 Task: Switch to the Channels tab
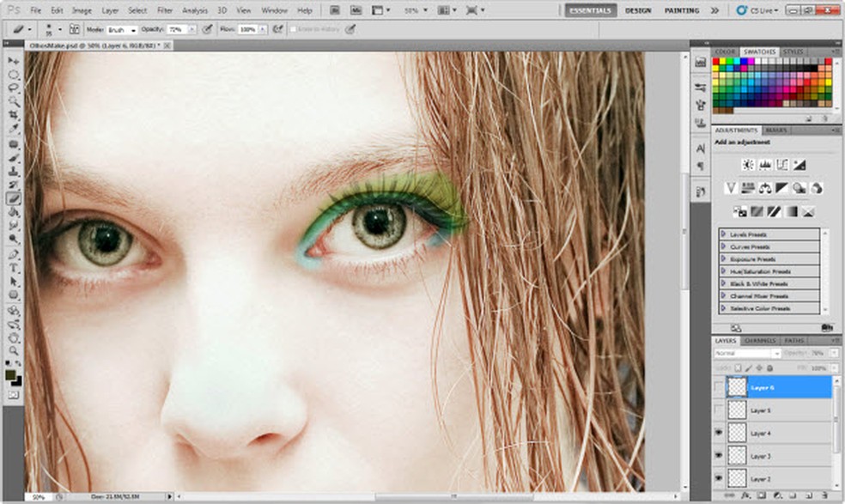(760, 341)
